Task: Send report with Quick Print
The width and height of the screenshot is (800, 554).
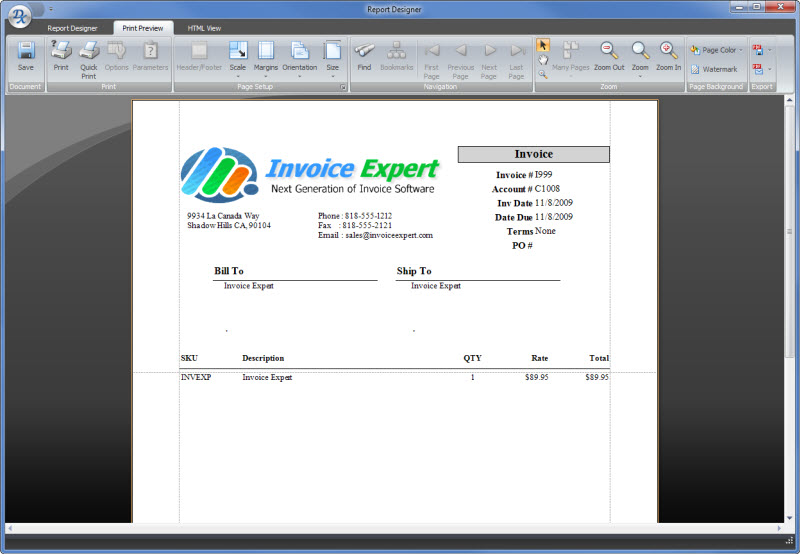Action: pos(89,60)
